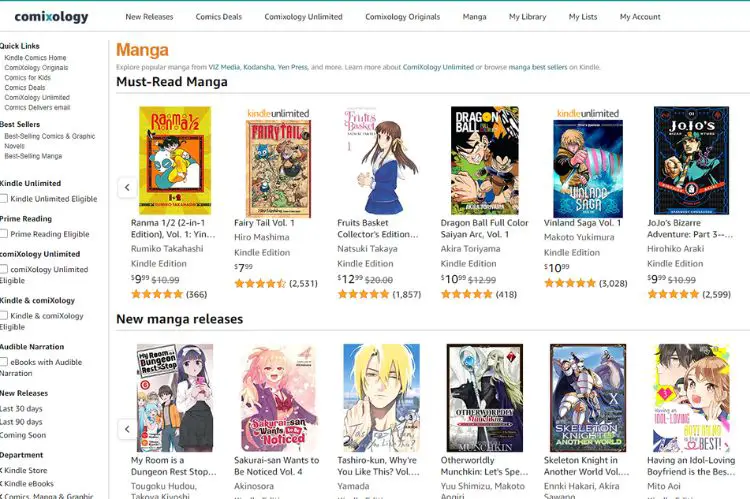Click the Fruits Basket star rating
Screen dimensions: 750x499
[363, 294]
